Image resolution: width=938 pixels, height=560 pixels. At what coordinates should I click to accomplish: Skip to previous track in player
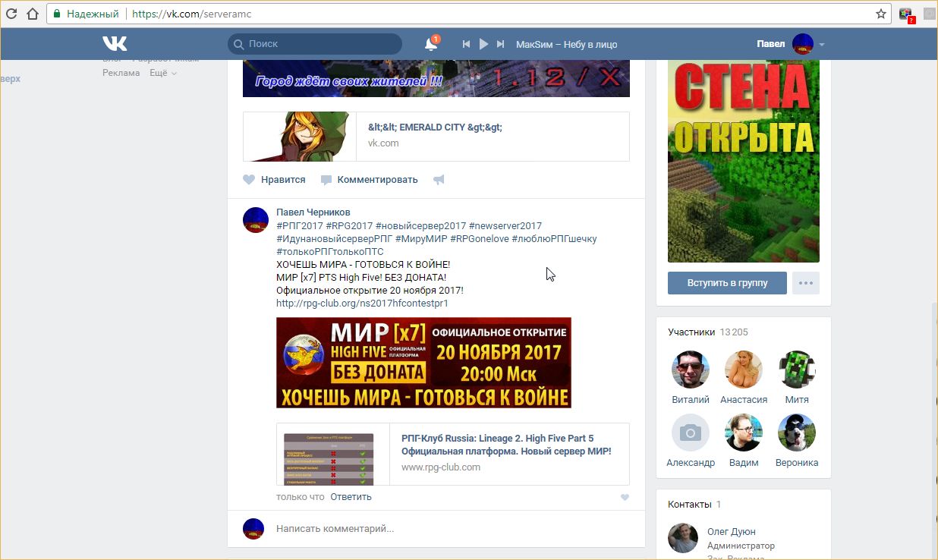pos(467,45)
